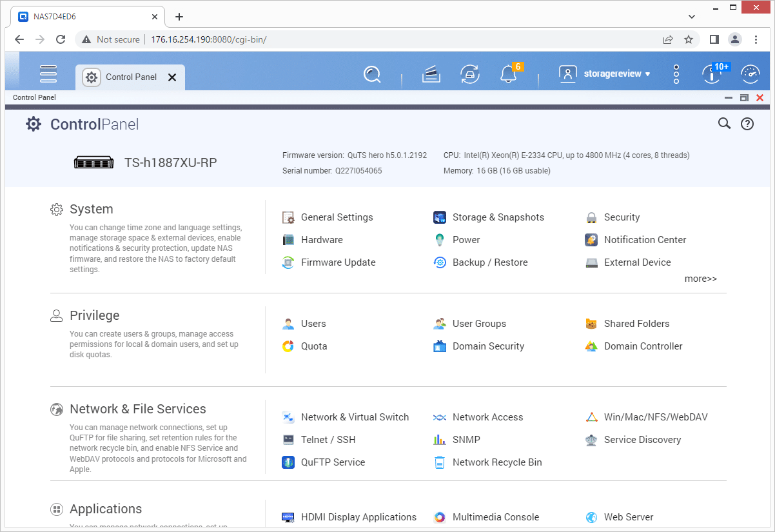Click the Applications category heading
Viewport: 775px width, 532px height.
pyautogui.click(x=106, y=509)
